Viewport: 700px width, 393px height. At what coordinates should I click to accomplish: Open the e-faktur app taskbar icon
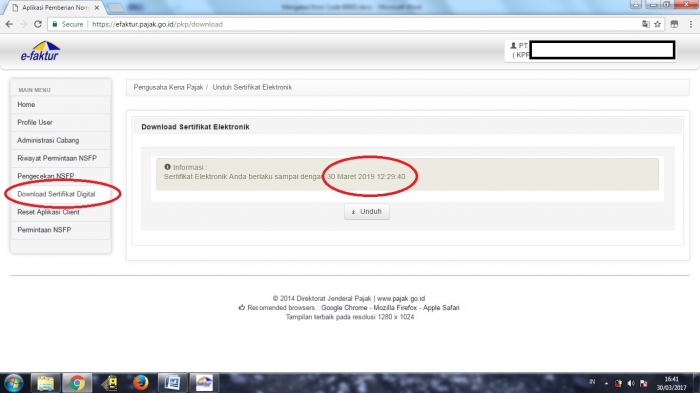pyautogui.click(x=204, y=383)
